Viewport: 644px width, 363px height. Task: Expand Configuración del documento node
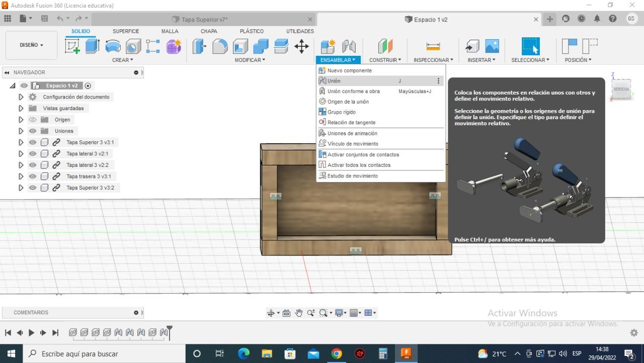coord(21,97)
